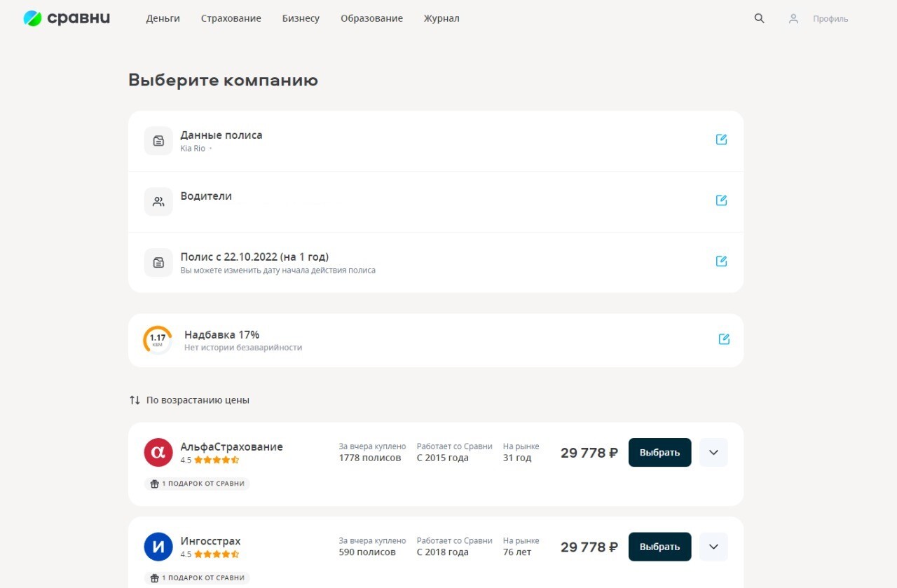This screenshot has height=588, width=897.
Task: Open the Бизнесу menu
Action: [x=301, y=19]
